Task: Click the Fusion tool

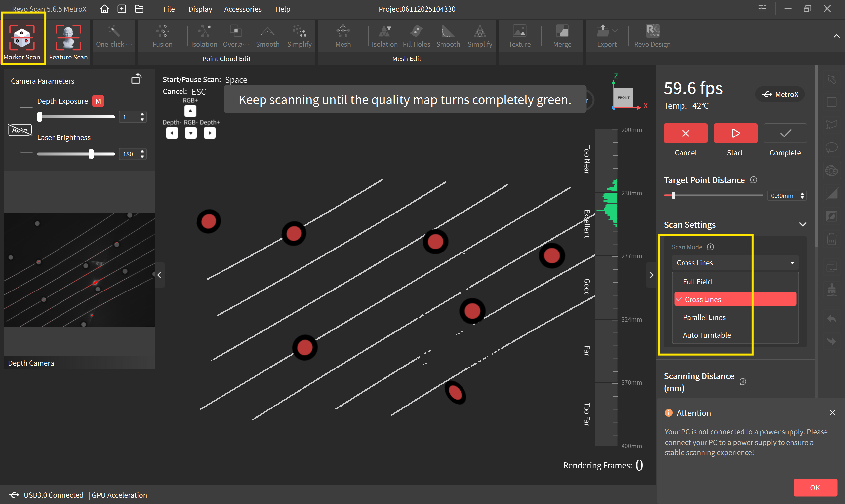Action: pos(162,36)
